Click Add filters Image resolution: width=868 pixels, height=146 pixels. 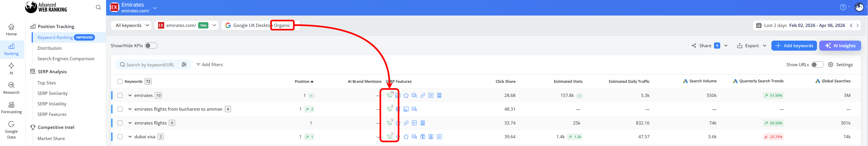click(x=210, y=64)
